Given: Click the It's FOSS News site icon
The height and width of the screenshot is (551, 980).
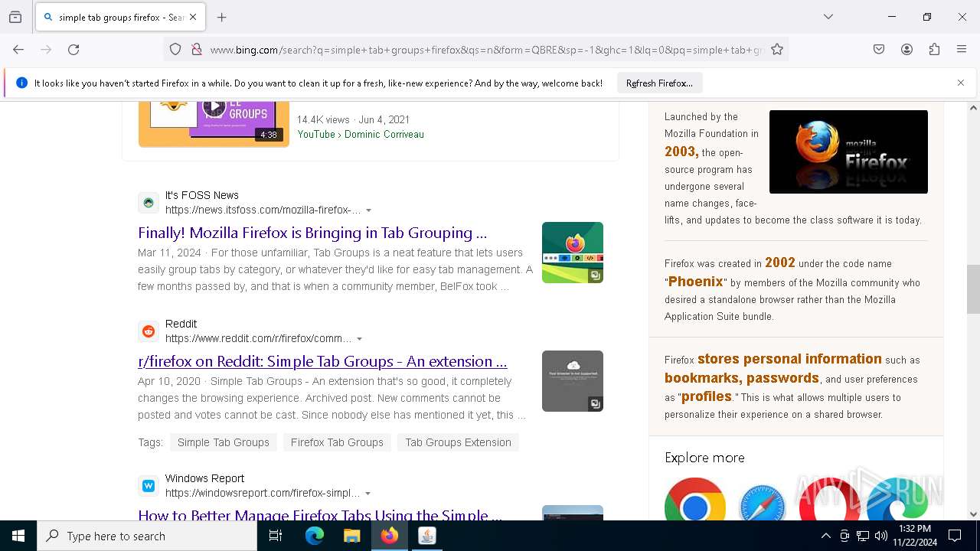Looking at the screenshot, I should pyautogui.click(x=149, y=203).
